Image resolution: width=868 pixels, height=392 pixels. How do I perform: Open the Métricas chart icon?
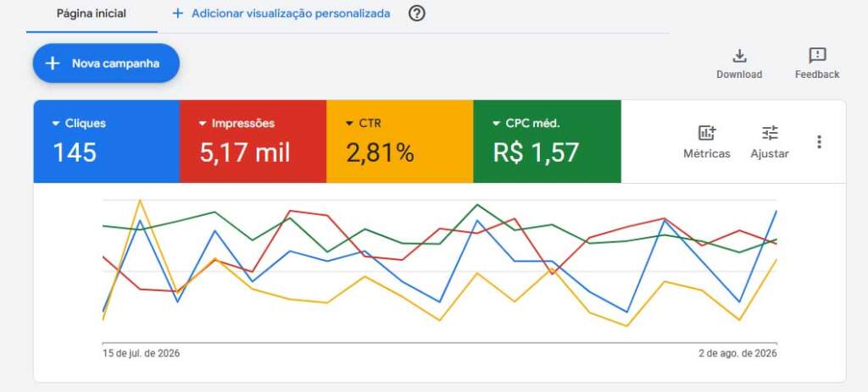706,133
